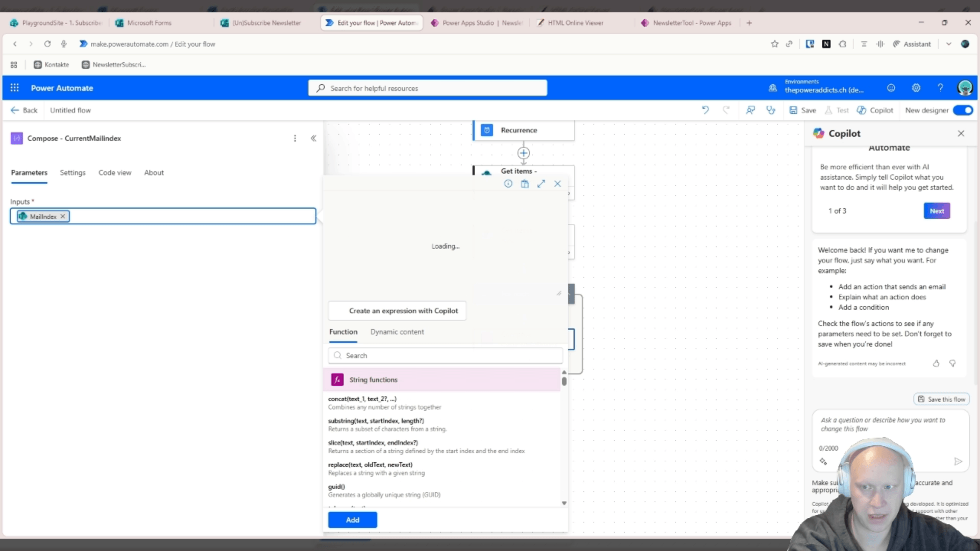Click the info icon in expression editor
Image resolution: width=980 pixels, height=551 pixels.
pyautogui.click(x=508, y=184)
